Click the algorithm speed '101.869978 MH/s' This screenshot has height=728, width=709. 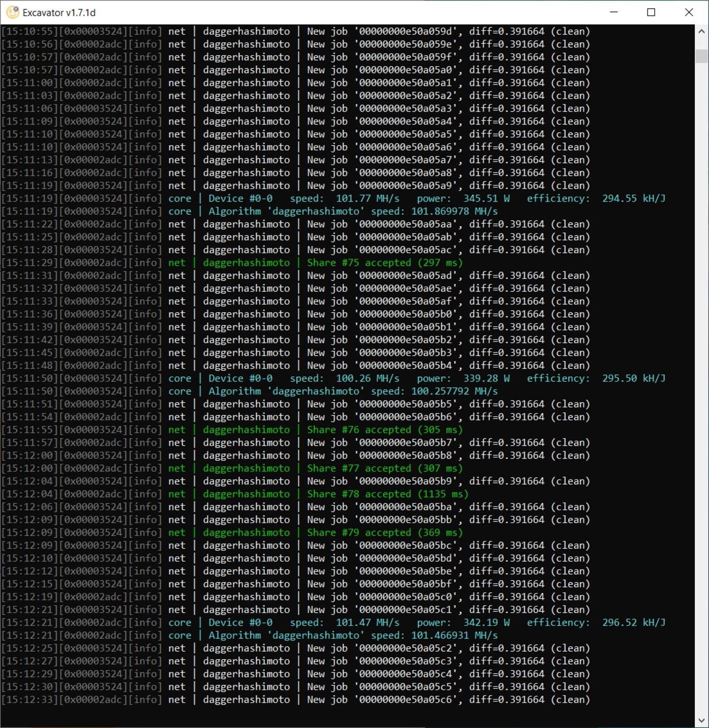pyautogui.click(x=455, y=211)
